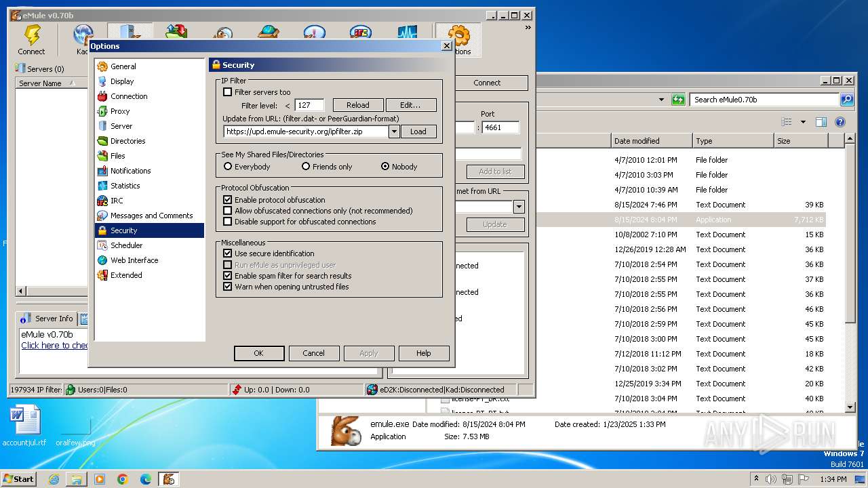Open the Search toolbar icon
The image size is (868, 488).
pos(222,32)
